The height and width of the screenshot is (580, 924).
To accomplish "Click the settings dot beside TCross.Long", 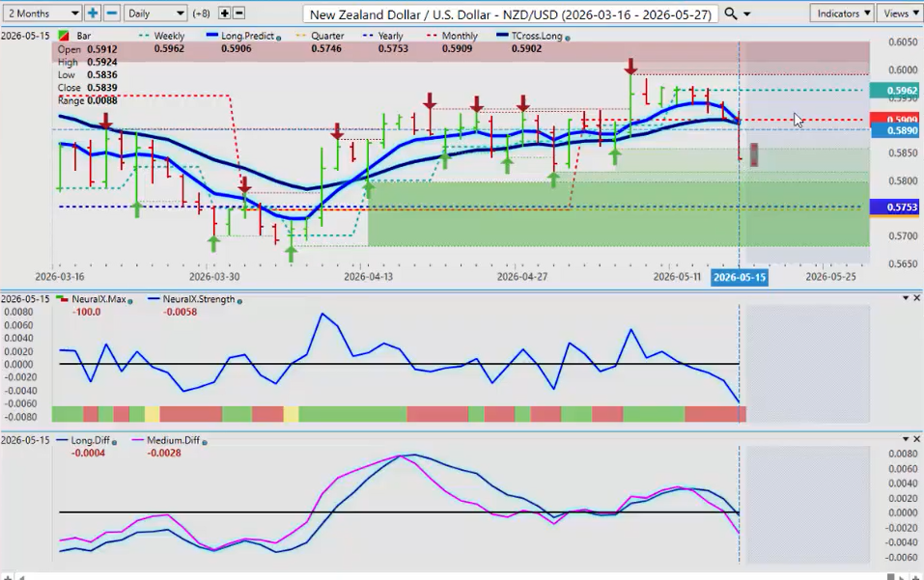I will pyautogui.click(x=568, y=38).
